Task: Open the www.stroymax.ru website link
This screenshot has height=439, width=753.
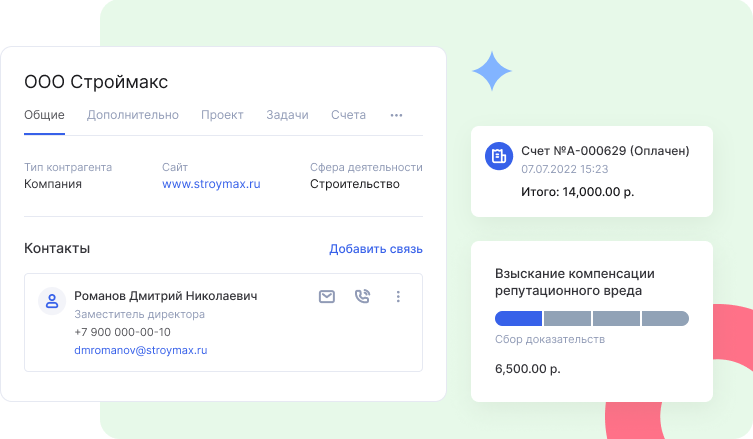Action: click(211, 184)
